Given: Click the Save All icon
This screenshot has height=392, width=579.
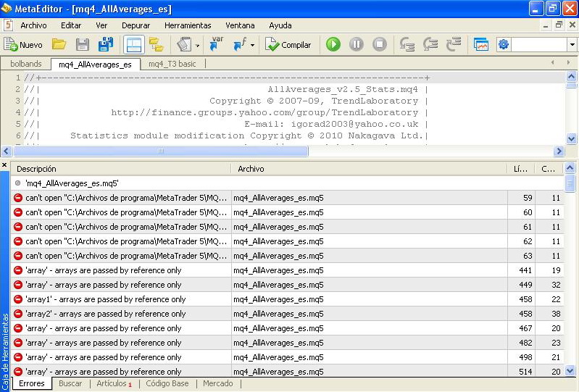Looking at the screenshot, I should 106,45.
